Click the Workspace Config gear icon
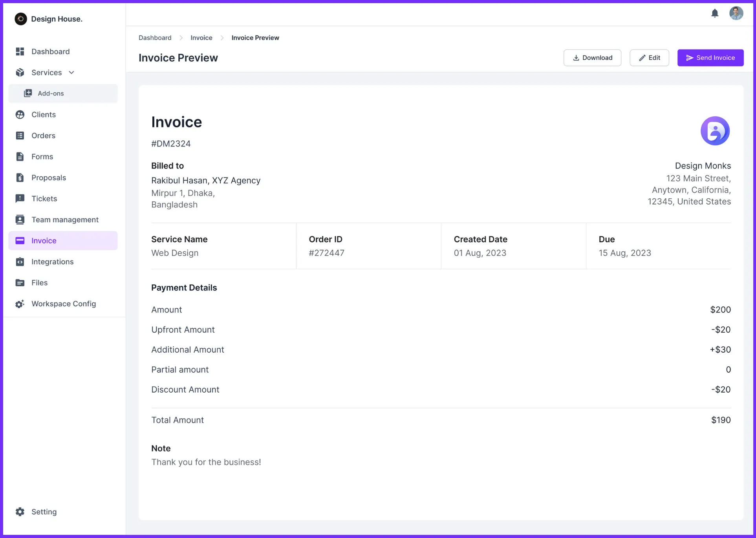This screenshot has height=538, width=756. pos(20,304)
